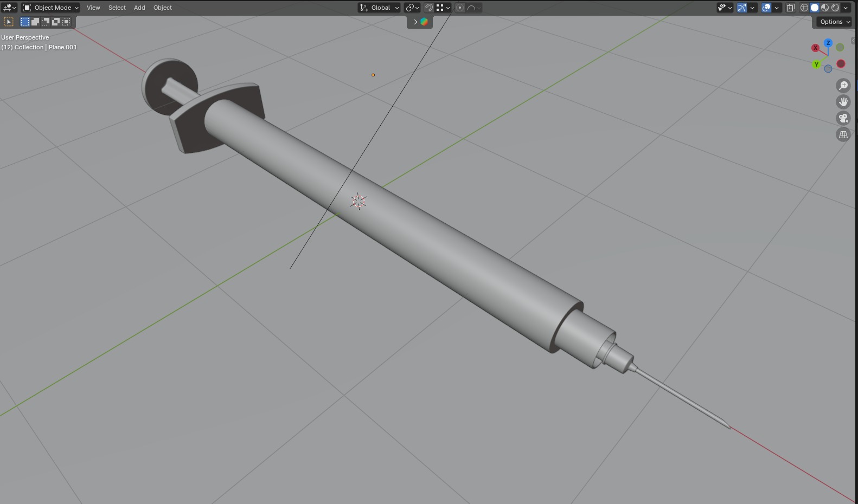Image resolution: width=858 pixels, height=504 pixels.
Task: Open the Object menu
Action: coord(163,8)
